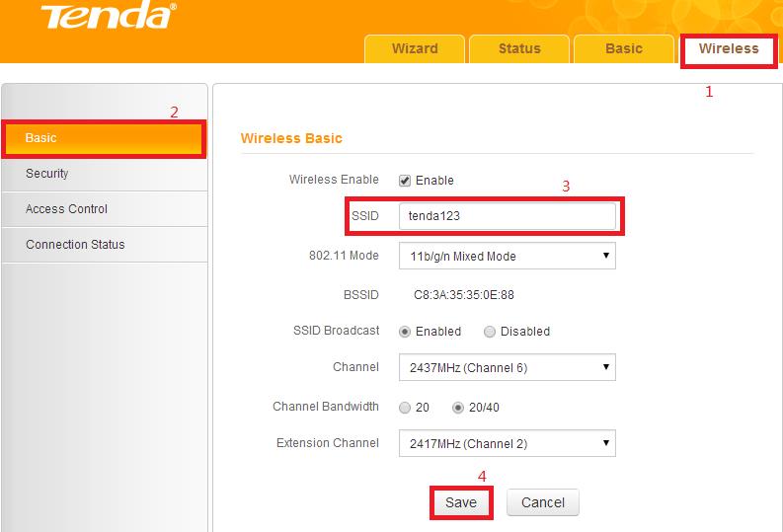This screenshot has width=783, height=532.
Task: Expand the Extension Channel dropdown
Action: click(x=507, y=444)
